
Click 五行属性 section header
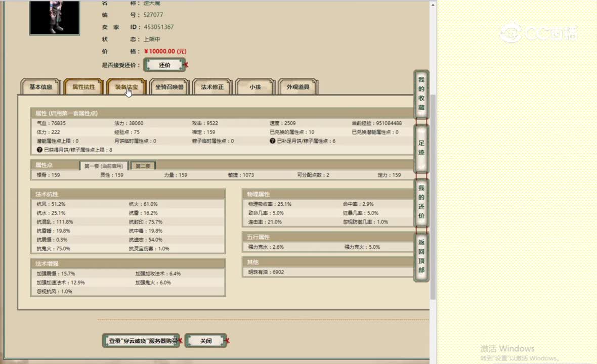point(328,237)
